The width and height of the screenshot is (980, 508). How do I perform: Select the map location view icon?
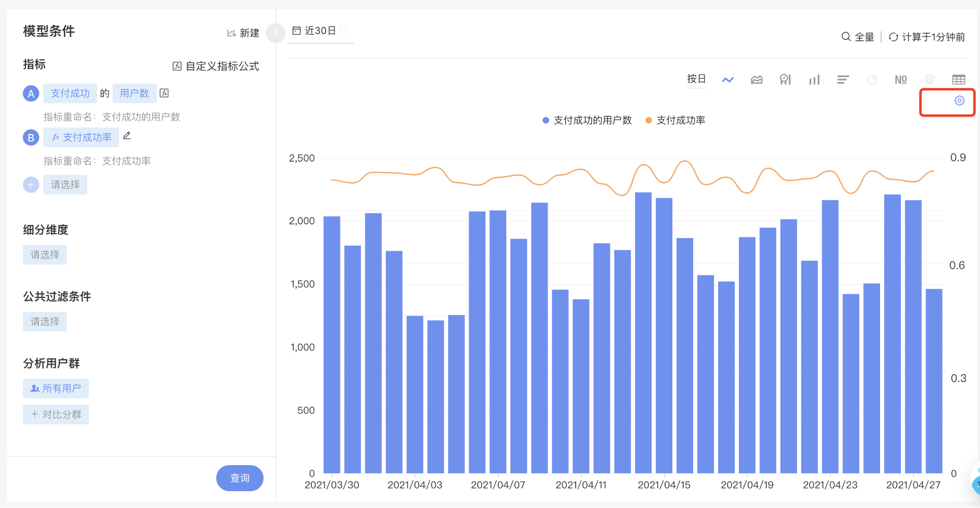point(930,80)
